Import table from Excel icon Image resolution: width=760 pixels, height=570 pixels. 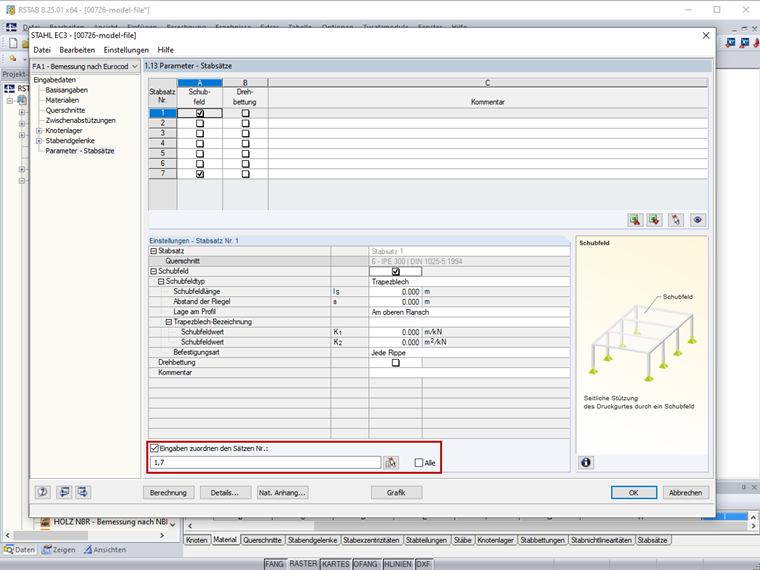(654, 220)
